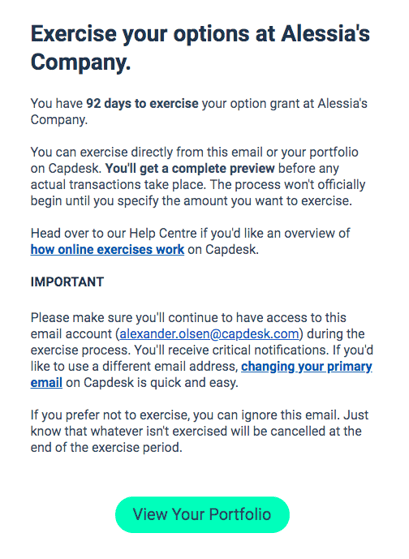Click on Capdesk is quick and easy text
The width and height of the screenshot is (409, 559).
pyautogui.click(x=152, y=383)
